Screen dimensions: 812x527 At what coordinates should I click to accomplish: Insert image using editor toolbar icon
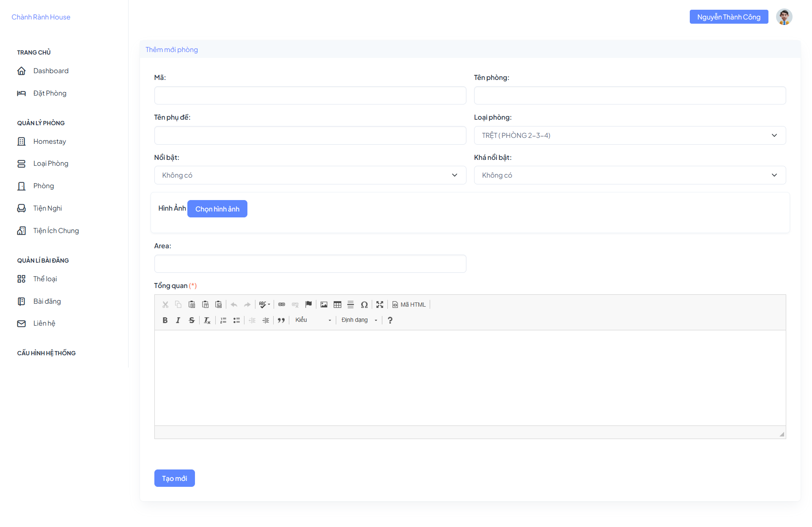[324, 305]
